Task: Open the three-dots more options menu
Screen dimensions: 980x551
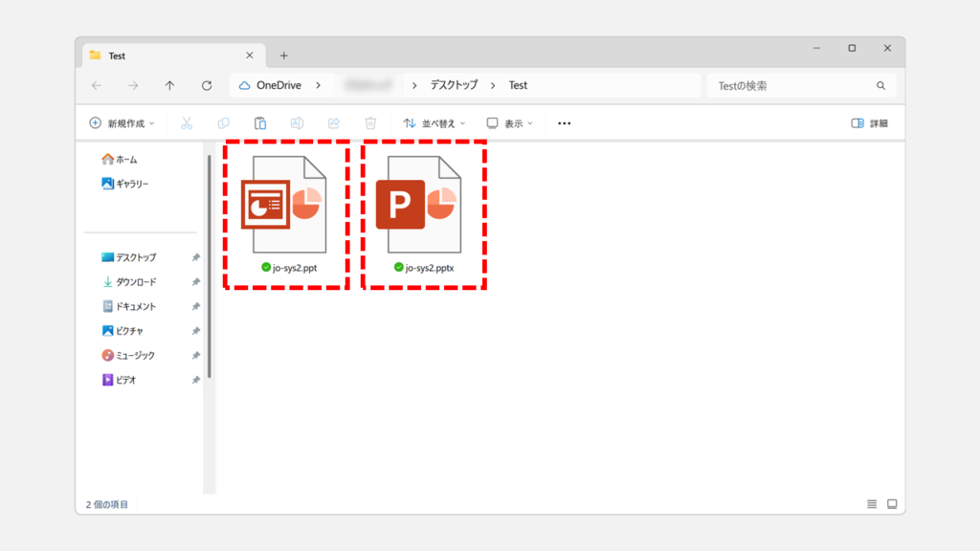Action: (565, 123)
